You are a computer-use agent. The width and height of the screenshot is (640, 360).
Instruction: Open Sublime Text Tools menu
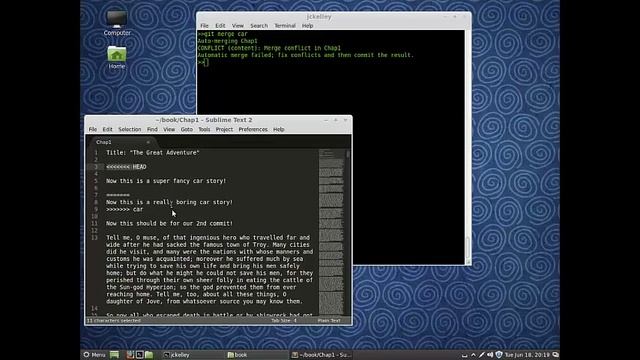[x=204, y=129]
